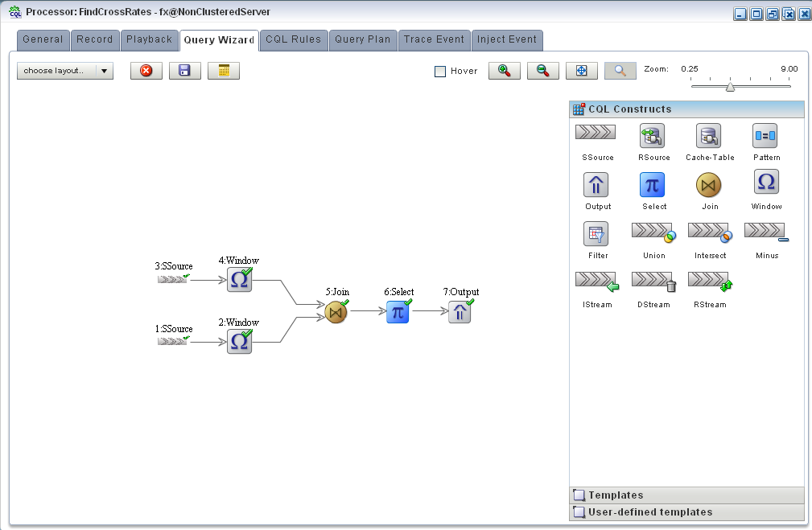
Task: Select the Select (pi) construct in palette
Action: (652, 185)
